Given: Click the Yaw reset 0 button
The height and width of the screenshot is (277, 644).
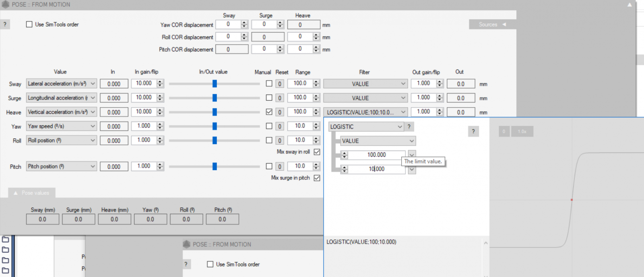Looking at the screenshot, I should point(280,126).
